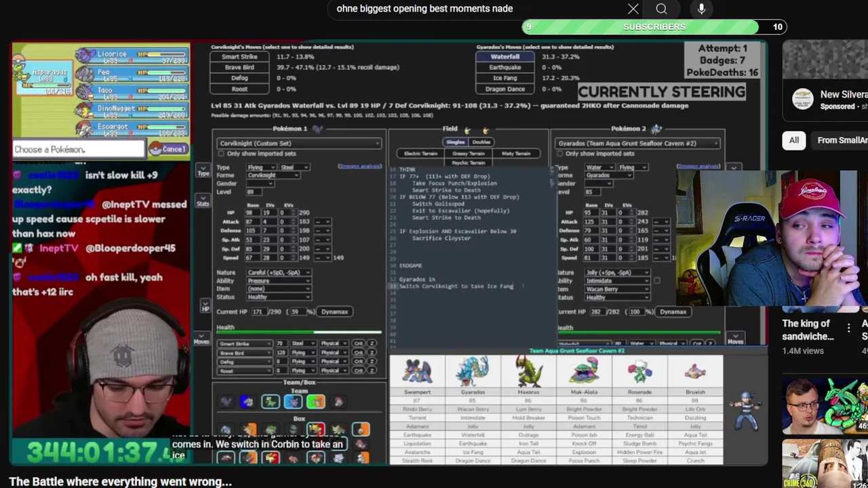Show Brave Bird detailed results
Screen dimensions: 868x488
pos(239,67)
